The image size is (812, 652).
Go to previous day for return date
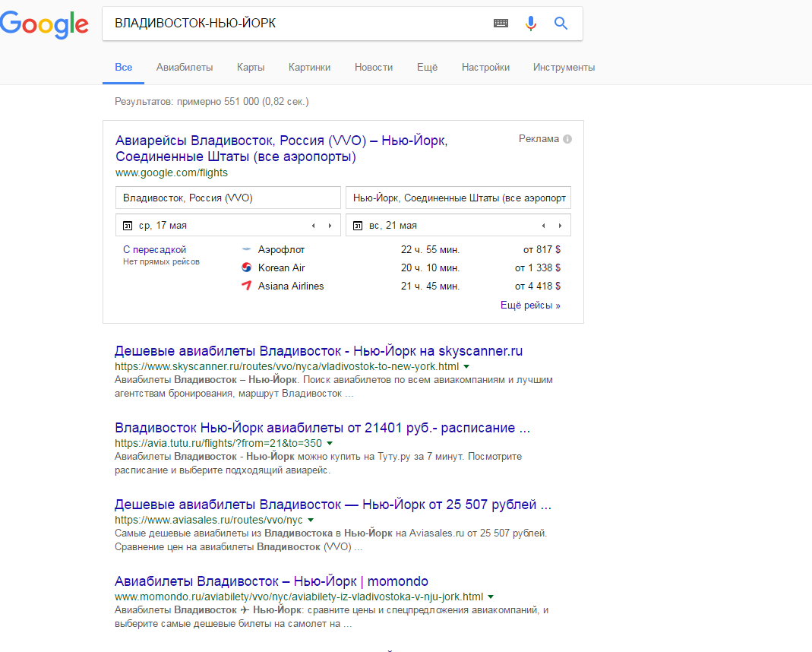[x=543, y=225]
